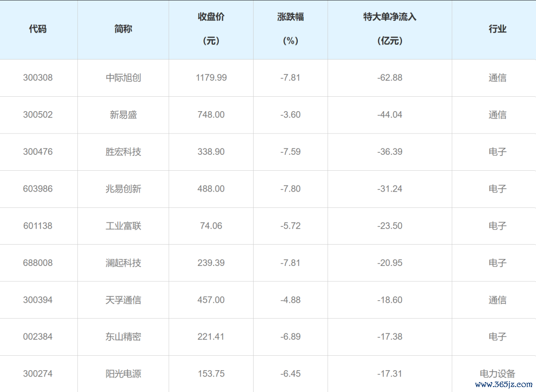This screenshot has width=536, height=392.
Task: Click net inflow value -23.50
Action: tap(390, 226)
